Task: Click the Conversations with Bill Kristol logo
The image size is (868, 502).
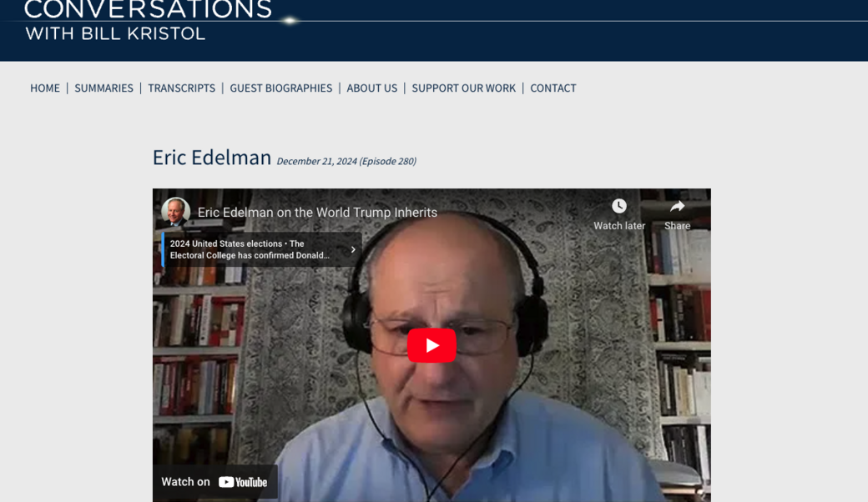Action: tap(149, 21)
